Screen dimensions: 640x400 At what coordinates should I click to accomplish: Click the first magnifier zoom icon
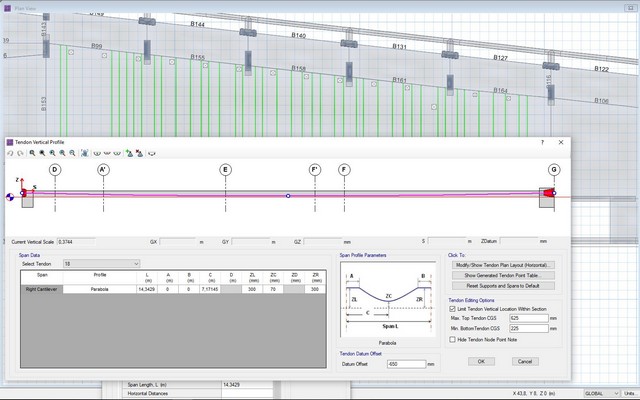[33, 153]
